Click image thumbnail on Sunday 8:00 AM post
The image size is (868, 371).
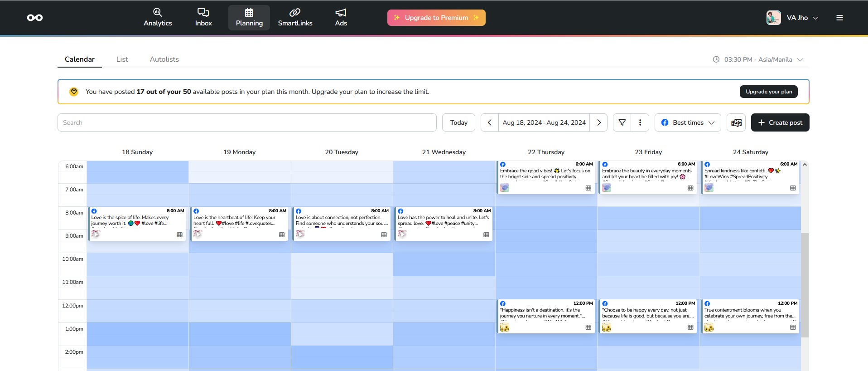click(96, 234)
